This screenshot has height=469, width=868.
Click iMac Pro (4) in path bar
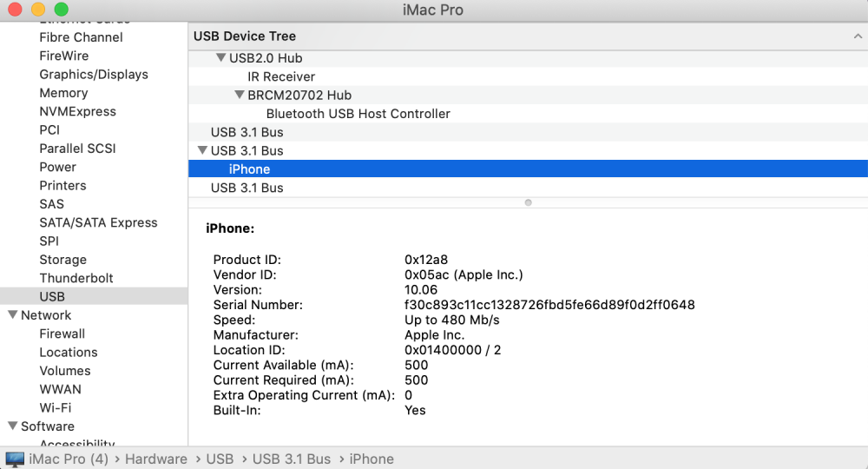tap(68, 459)
